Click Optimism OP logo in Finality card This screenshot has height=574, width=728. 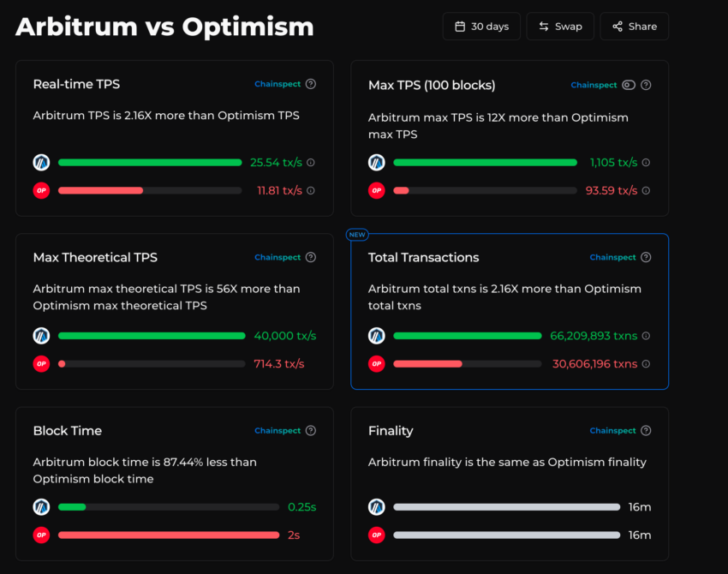pyautogui.click(x=377, y=535)
